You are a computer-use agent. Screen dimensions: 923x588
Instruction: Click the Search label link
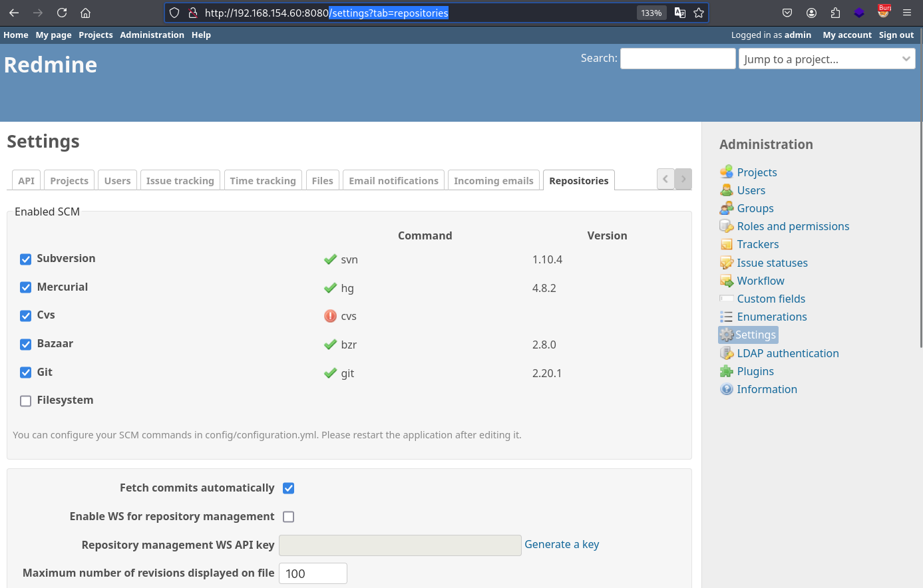598,58
